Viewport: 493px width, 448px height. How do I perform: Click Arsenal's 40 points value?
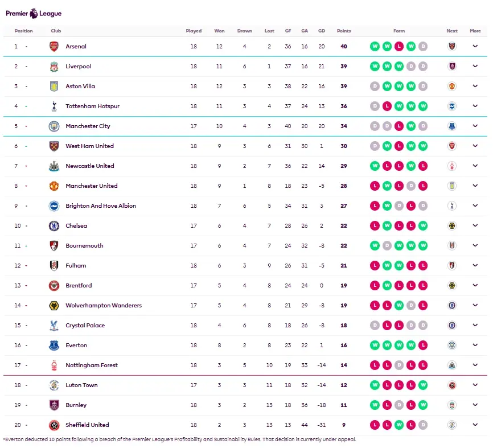coord(344,47)
